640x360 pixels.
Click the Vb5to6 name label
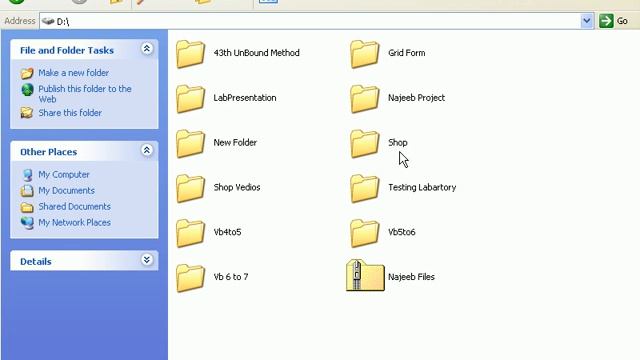point(402,232)
